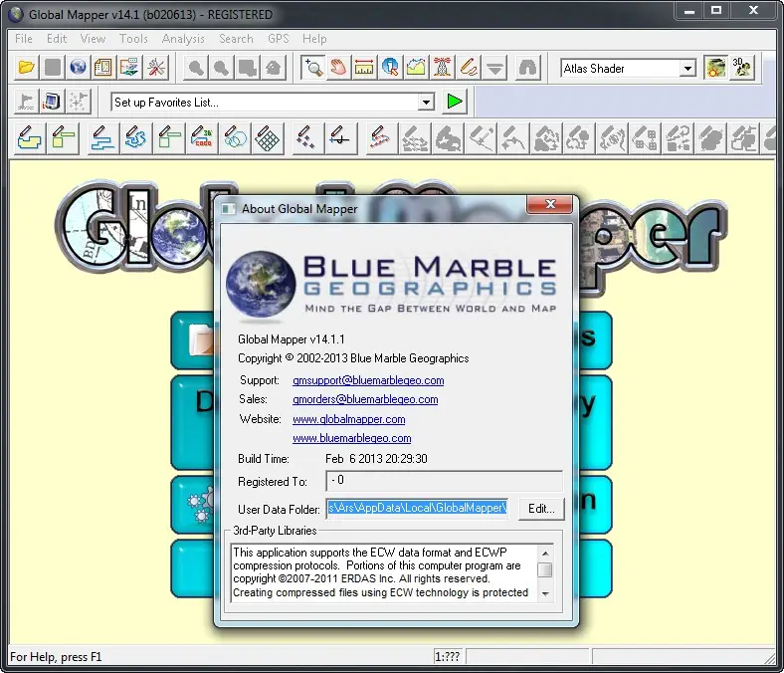Click the Edit... button for User Data Folder
This screenshot has height=673, width=784.
coord(541,509)
